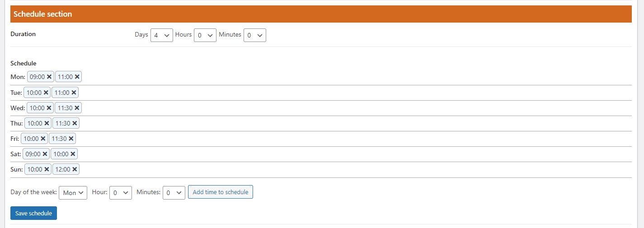Open the schedule Hour dropdown
644x228 pixels.
pos(121,193)
